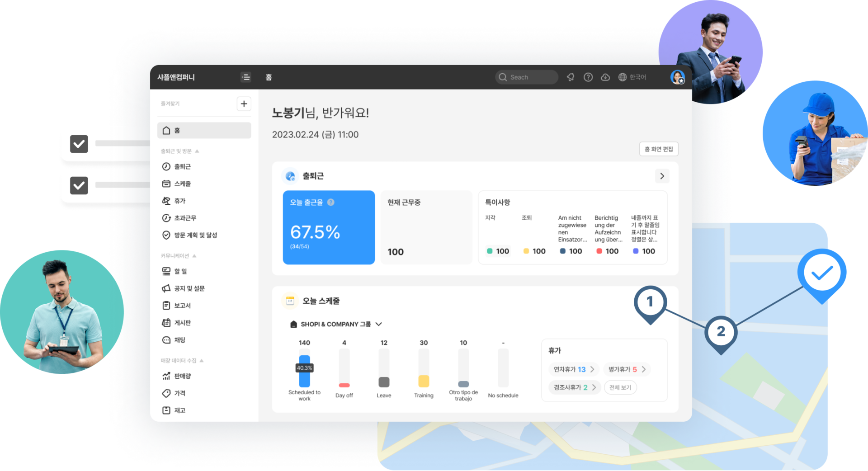Open 연차휴가 13 leave list

tap(574, 369)
